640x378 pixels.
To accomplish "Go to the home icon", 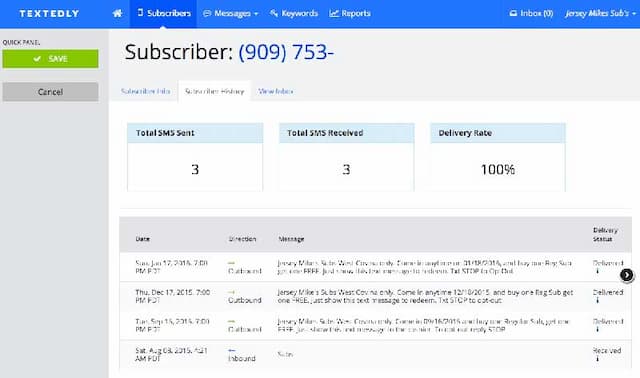I will (118, 13).
